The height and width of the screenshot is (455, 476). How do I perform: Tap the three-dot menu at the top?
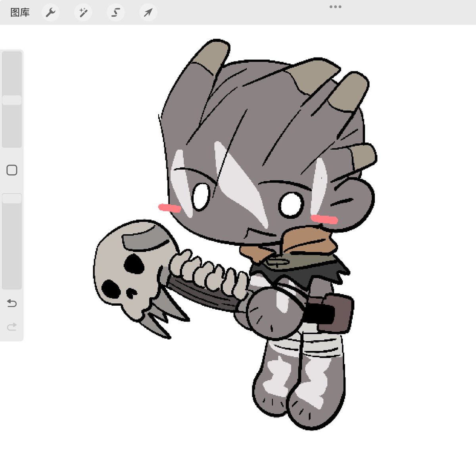[336, 7]
